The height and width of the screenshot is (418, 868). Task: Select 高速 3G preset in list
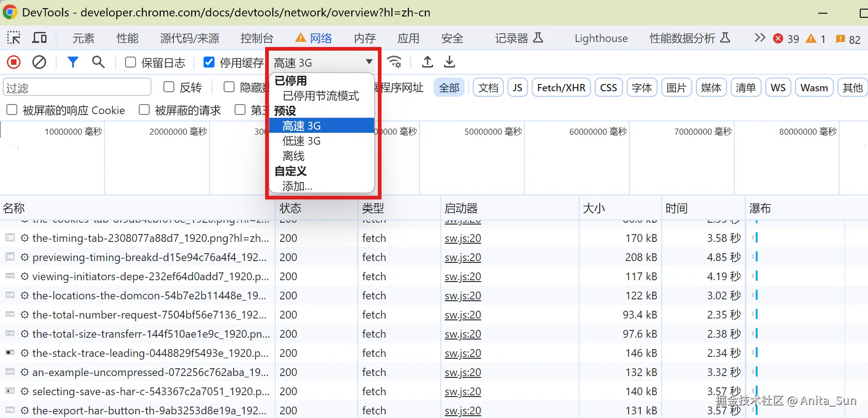(321, 125)
